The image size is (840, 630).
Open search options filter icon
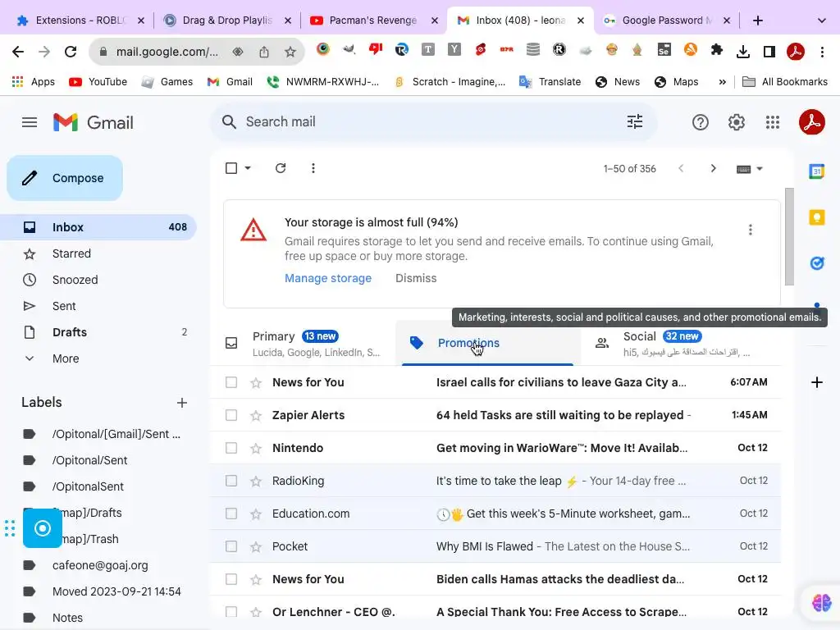(635, 121)
